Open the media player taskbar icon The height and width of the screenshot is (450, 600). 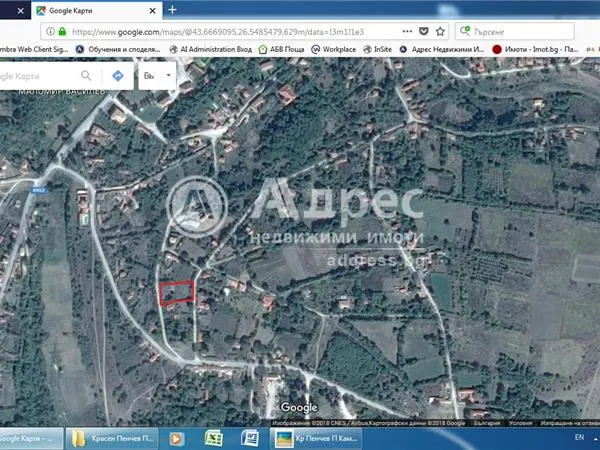tap(177, 439)
